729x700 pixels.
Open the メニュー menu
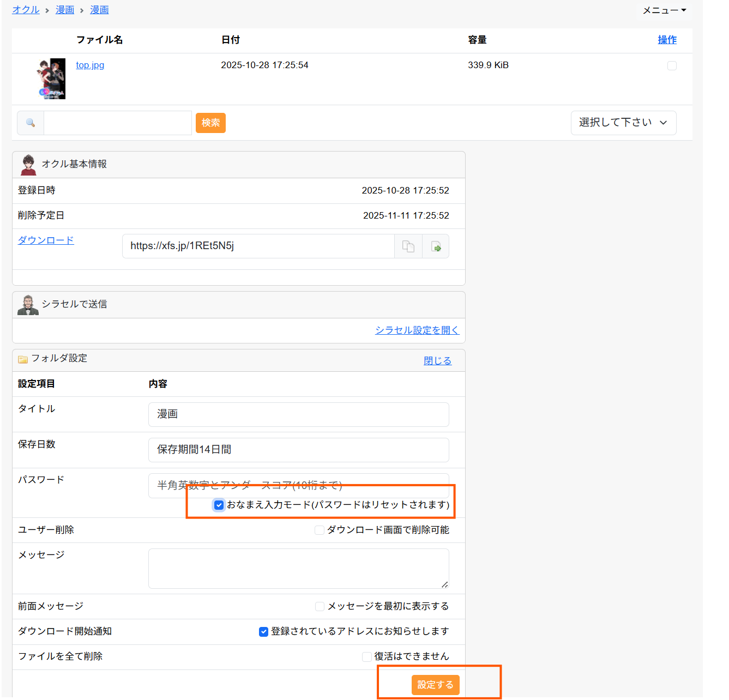click(x=664, y=10)
